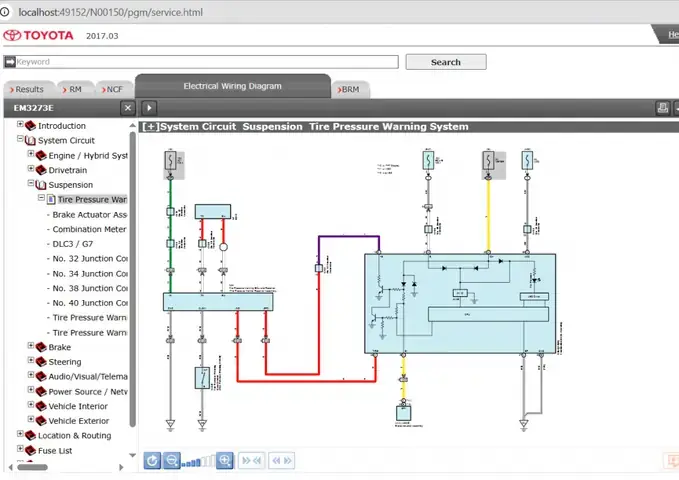679x480 pixels.
Task: Open No. 34 Junction Connector entry
Action: [x=90, y=274]
